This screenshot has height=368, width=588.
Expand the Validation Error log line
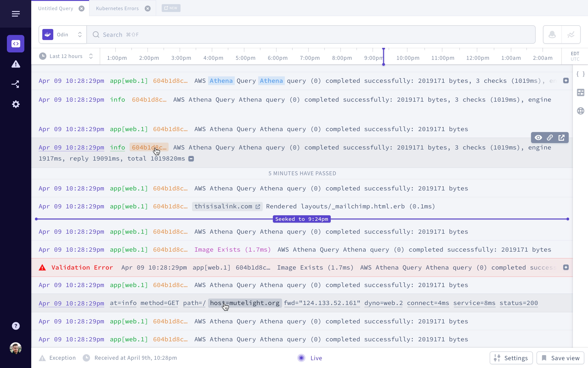[566, 267]
